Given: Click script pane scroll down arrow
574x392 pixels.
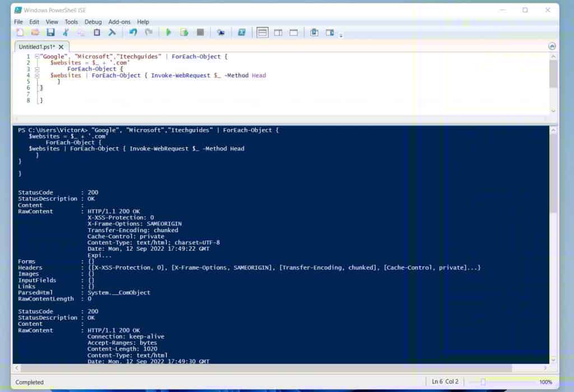Looking at the screenshot, I should pyautogui.click(x=553, y=110).
